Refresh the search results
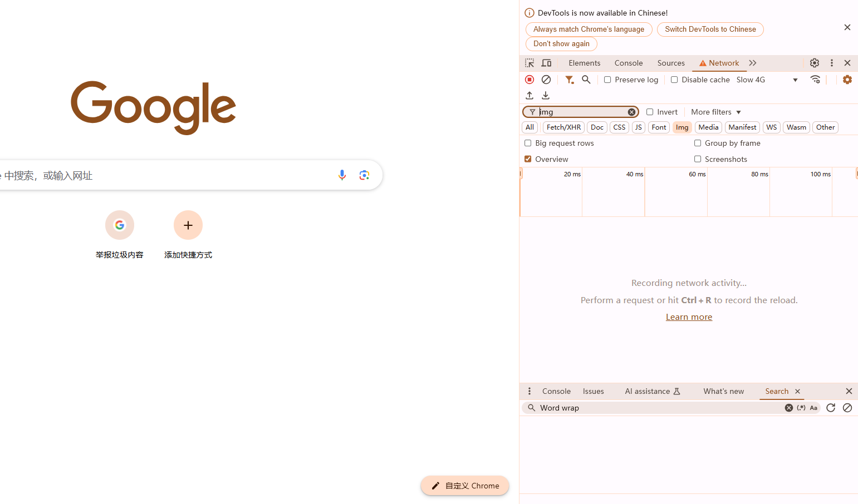The image size is (858, 504). pyautogui.click(x=831, y=408)
